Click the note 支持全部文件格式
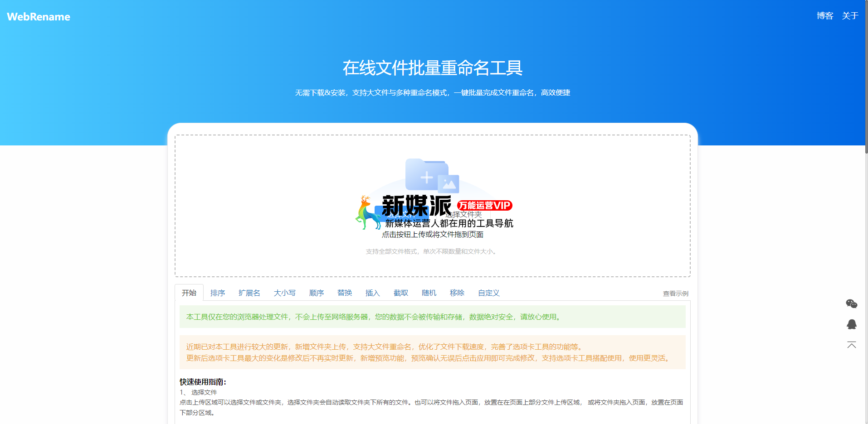The image size is (868, 424). (433, 251)
